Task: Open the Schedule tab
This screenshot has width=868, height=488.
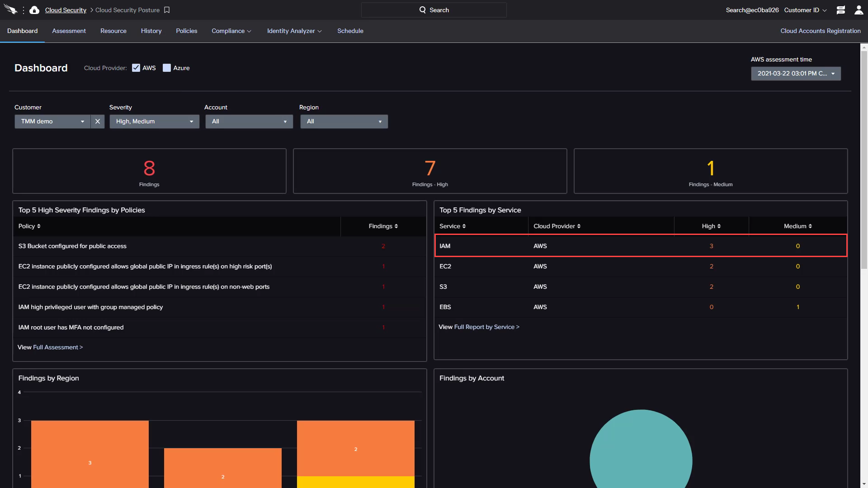Action: point(350,31)
